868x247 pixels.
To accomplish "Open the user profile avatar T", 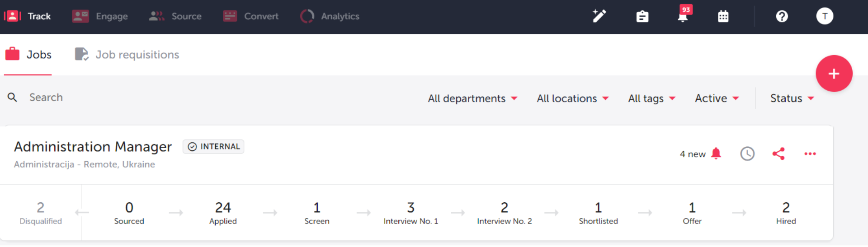I will pos(824,16).
